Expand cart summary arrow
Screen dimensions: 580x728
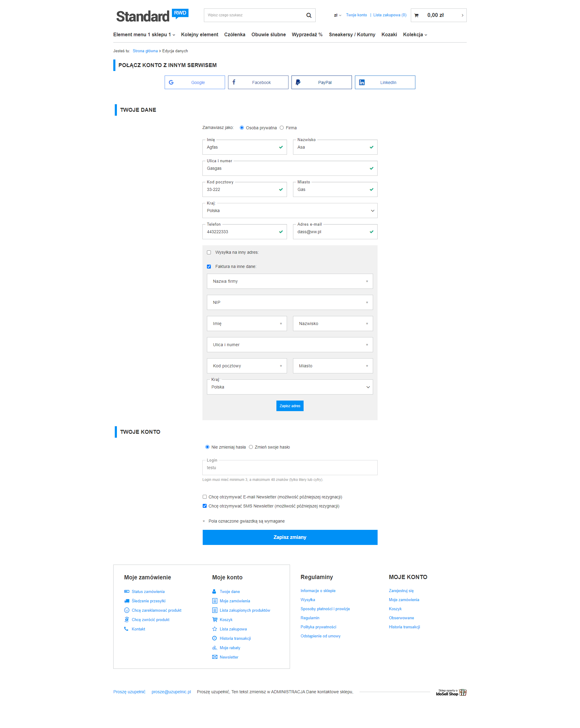pyautogui.click(x=462, y=15)
